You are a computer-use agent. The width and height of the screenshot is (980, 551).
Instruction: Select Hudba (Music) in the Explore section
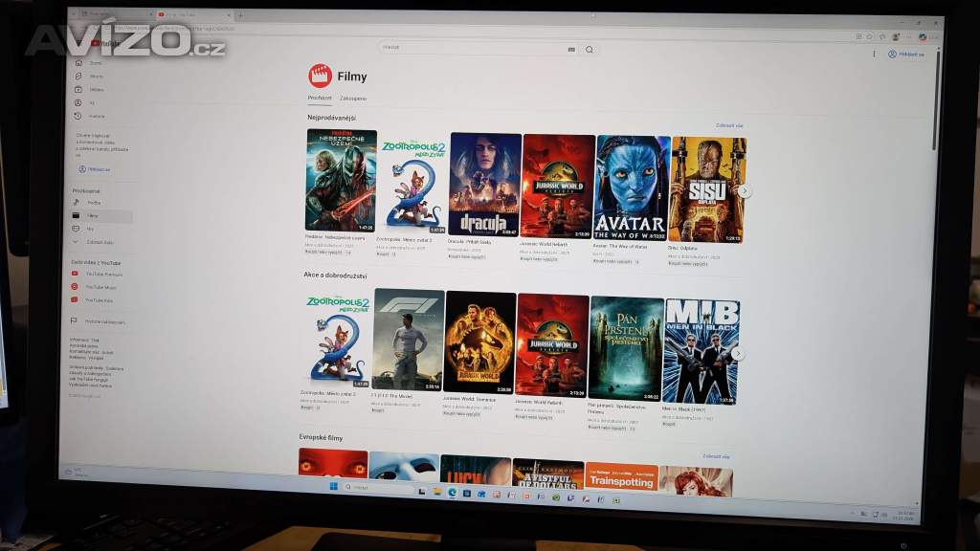pos(94,203)
